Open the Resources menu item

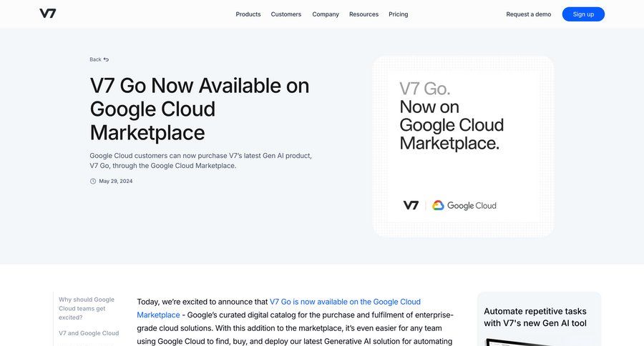[x=364, y=14]
